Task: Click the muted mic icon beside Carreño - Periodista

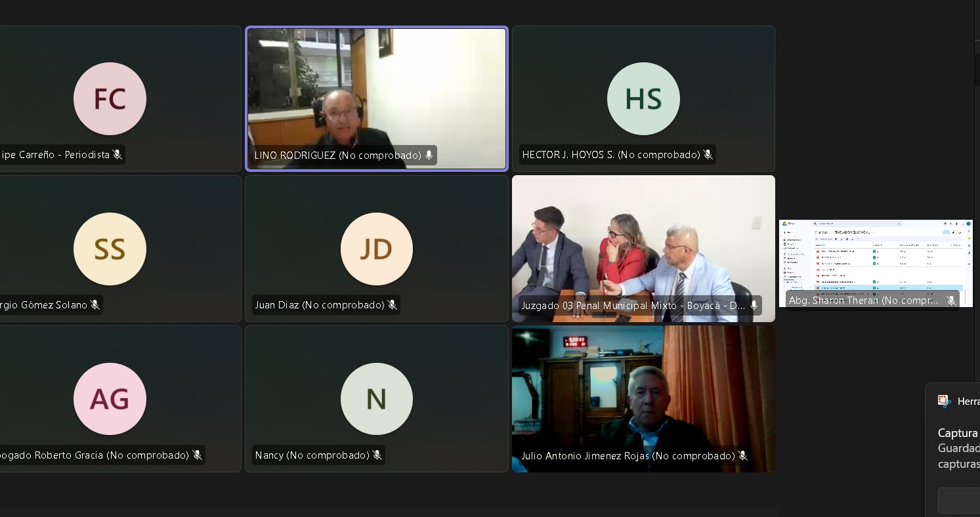Action: [x=117, y=155]
